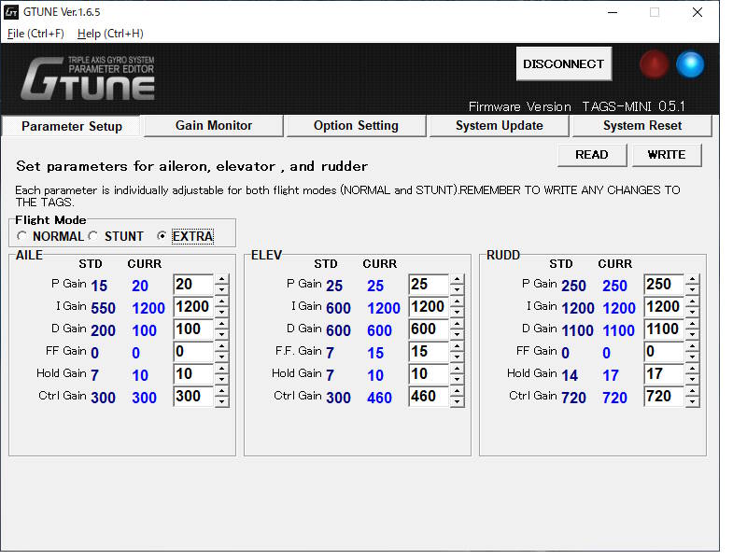Increase RUDD P Gain with up arrow
This screenshot has width=747, height=560.
692,279
